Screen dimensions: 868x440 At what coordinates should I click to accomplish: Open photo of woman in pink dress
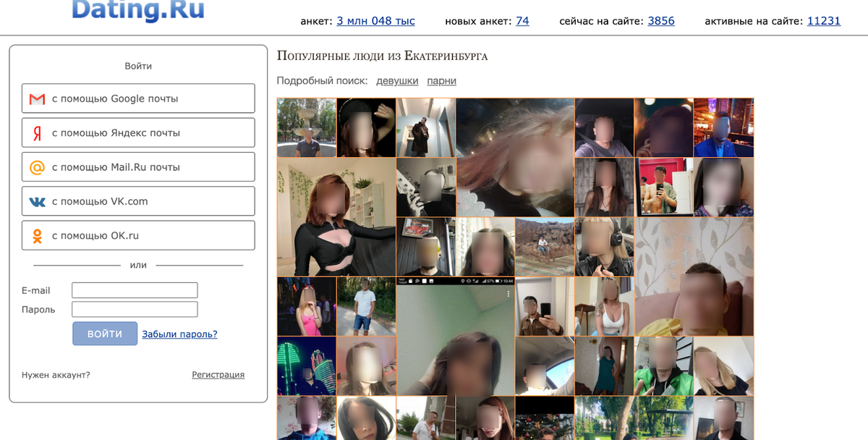[307, 307]
